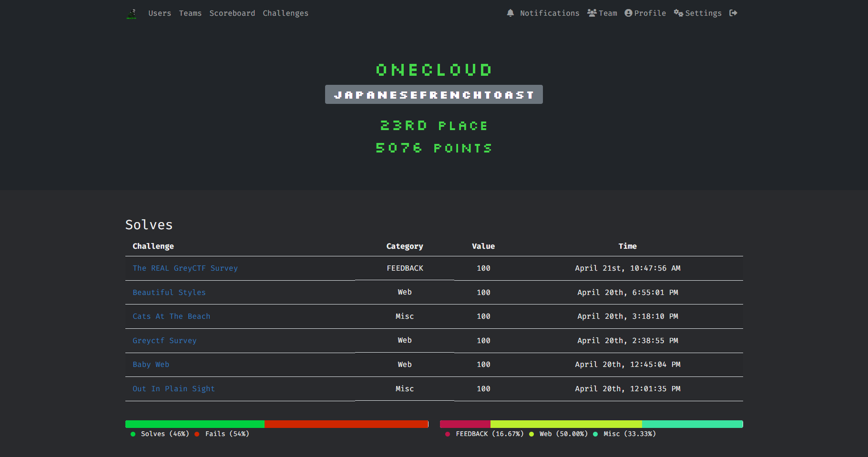The height and width of the screenshot is (457, 868).
Task: Click the value 100 in Out In Plain Sight row
Action: point(483,389)
